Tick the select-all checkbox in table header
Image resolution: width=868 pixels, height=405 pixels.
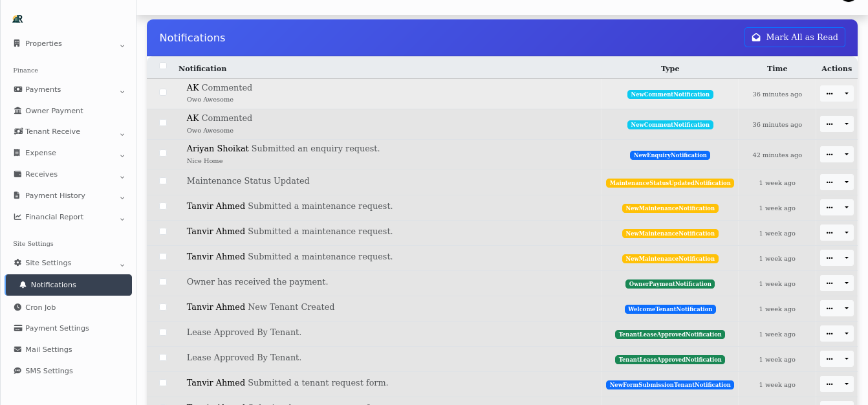click(163, 66)
